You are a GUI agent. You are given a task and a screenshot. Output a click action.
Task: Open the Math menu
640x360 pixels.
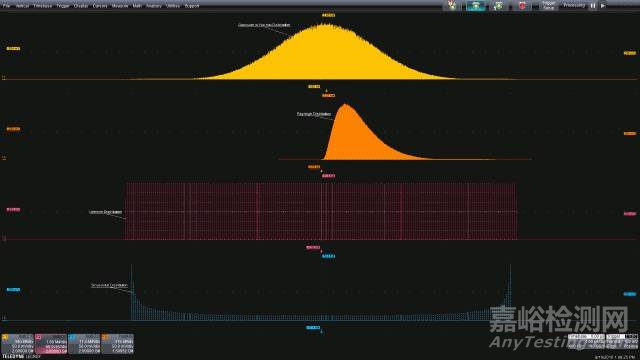(x=137, y=6)
